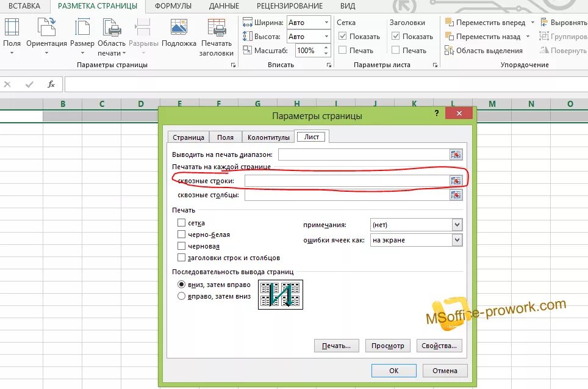Check the сетка print option in dialog
Viewport: 588px width, 389px height.
pos(181,223)
